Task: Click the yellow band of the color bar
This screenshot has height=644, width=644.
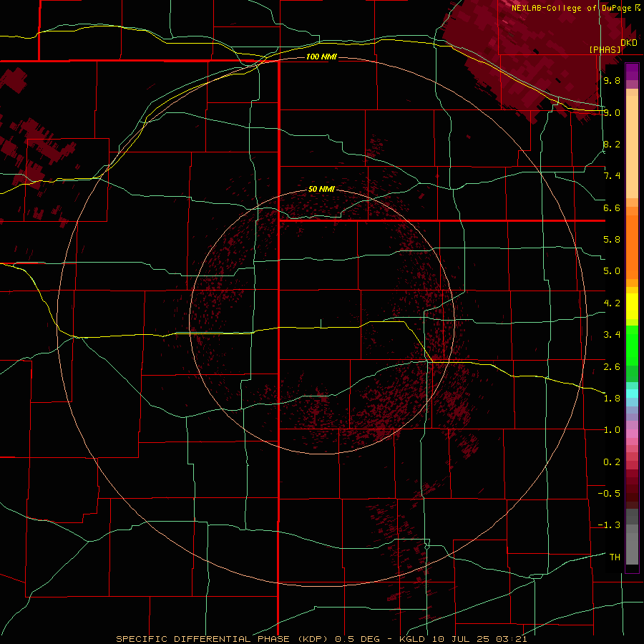Action: (x=632, y=306)
